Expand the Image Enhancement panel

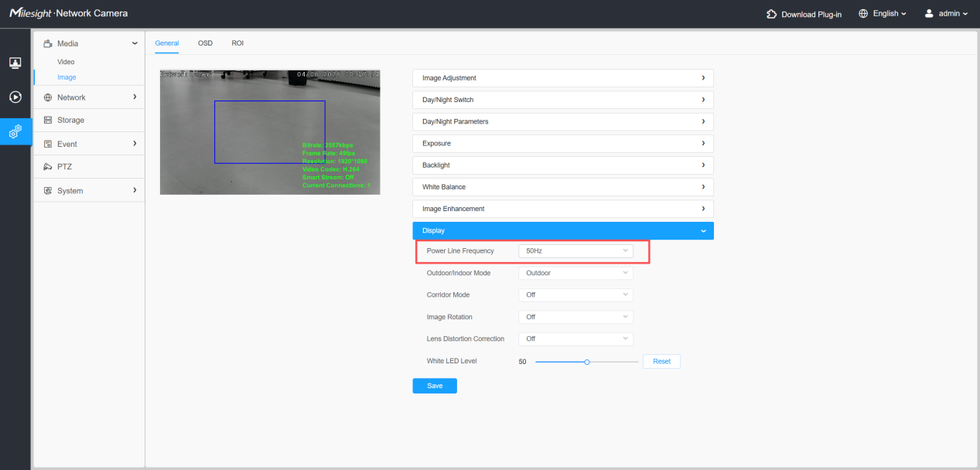(x=563, y=209)
